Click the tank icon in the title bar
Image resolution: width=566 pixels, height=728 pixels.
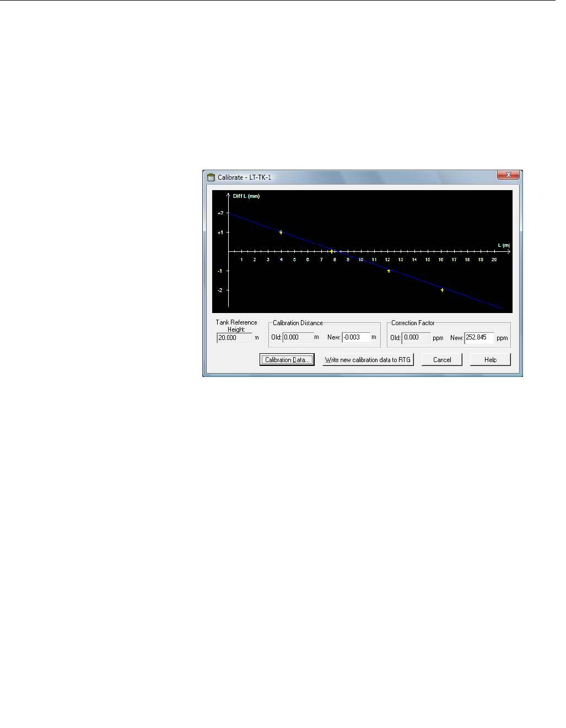click(x=211, y=177)
